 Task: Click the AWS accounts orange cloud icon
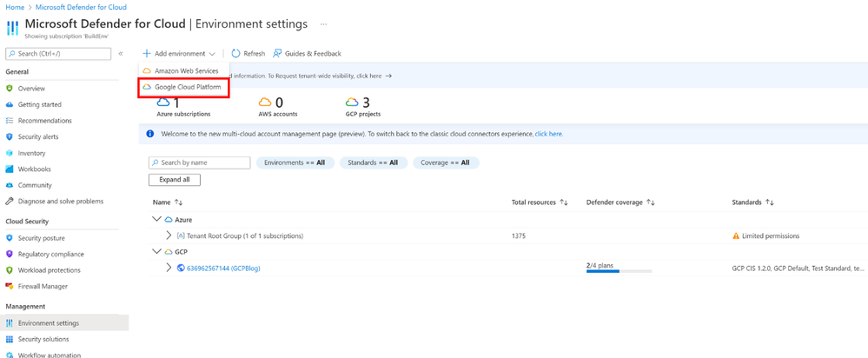click(x=265, y=103)
